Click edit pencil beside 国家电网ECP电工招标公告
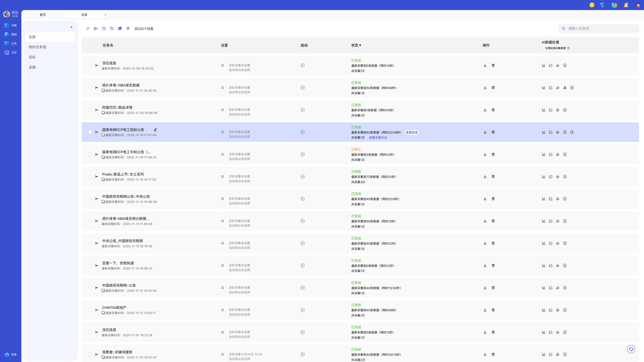The height and width of the screenshot is (362, 644). pos(155,130)
